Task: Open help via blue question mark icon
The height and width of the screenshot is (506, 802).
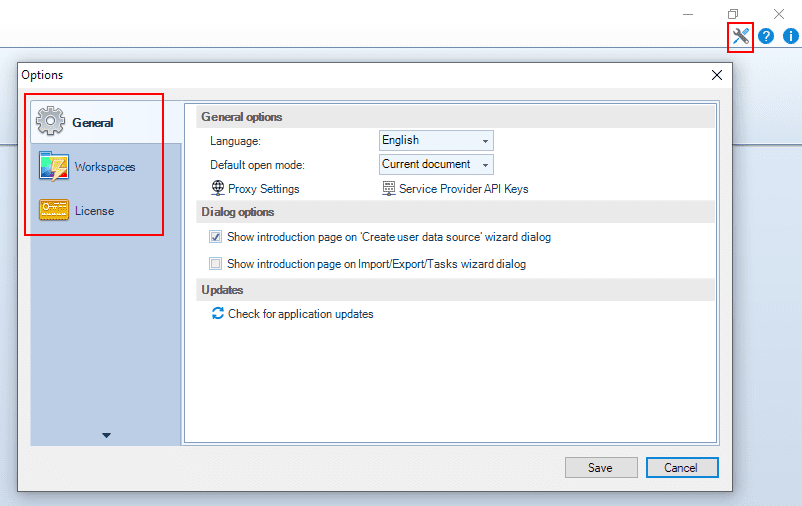Action: [x=766, y=37]
